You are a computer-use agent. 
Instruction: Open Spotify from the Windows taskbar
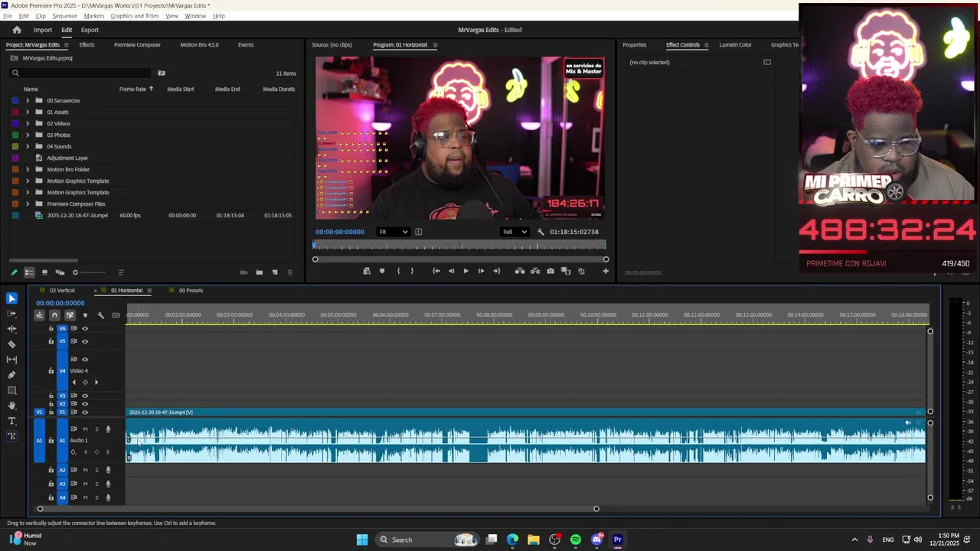(x=576, y=540)
